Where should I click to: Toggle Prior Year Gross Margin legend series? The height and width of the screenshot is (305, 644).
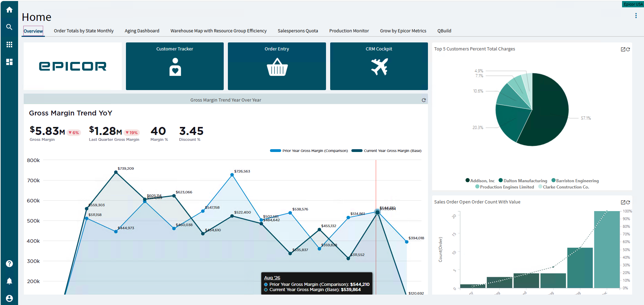coord(309,151)
